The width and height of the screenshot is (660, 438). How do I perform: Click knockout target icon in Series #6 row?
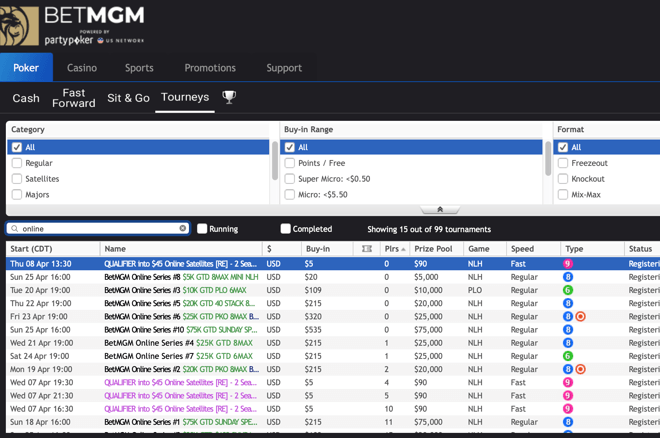pos(580,316)
